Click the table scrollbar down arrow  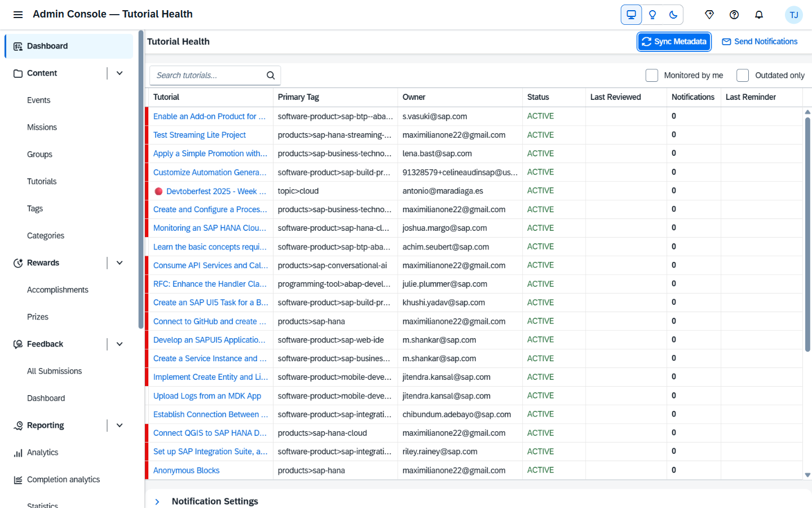click(807, 475)
